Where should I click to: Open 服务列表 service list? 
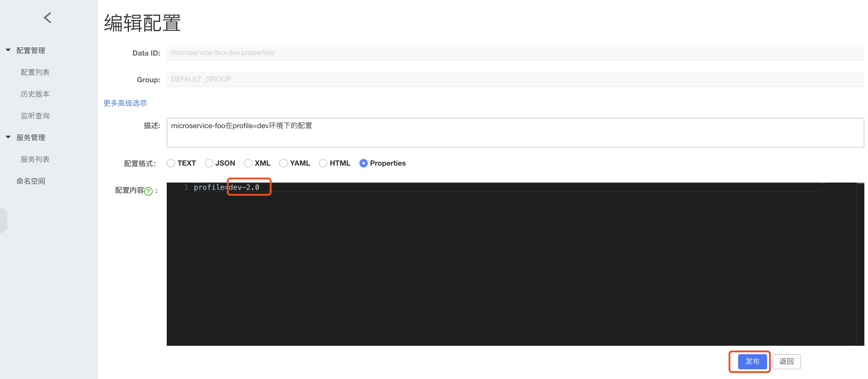pyautogui.click(x=35, y=159)
